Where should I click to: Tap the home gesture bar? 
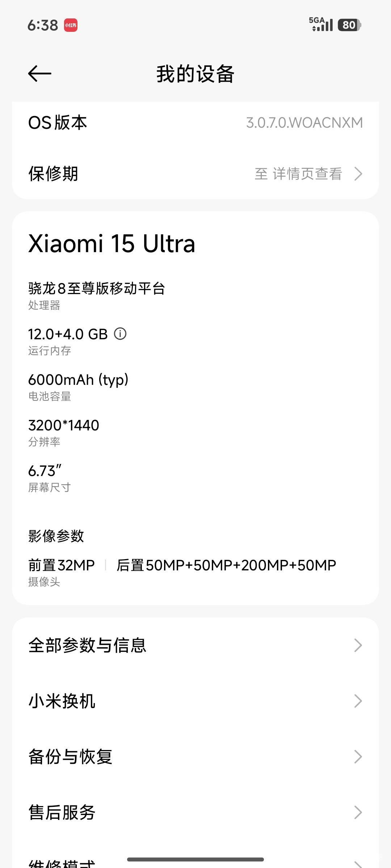pos(195,859)
